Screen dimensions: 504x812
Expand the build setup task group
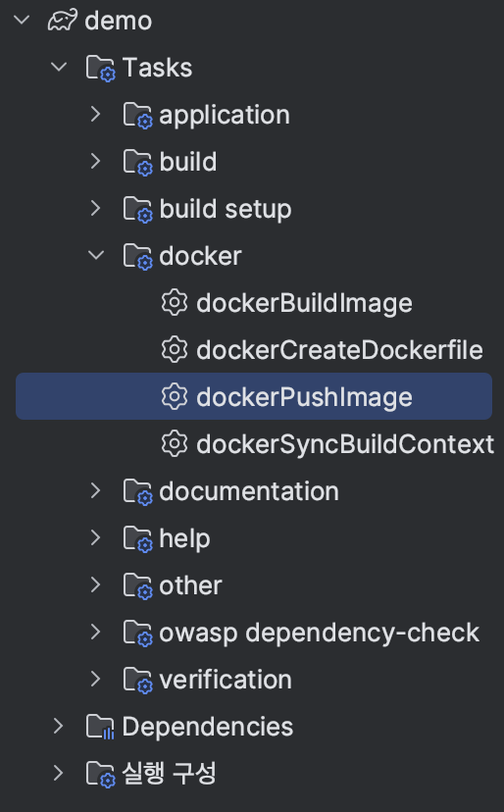[x=95, y=209]
